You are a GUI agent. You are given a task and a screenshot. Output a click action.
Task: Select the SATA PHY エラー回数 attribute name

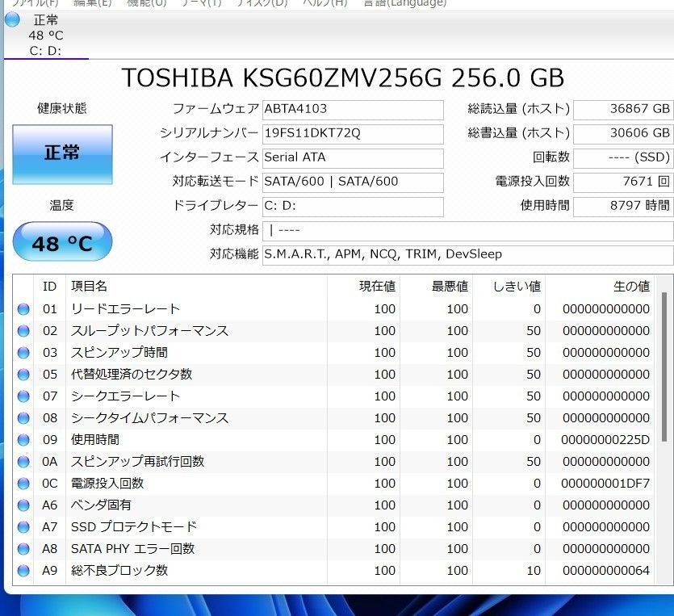[x=133, y=549]
